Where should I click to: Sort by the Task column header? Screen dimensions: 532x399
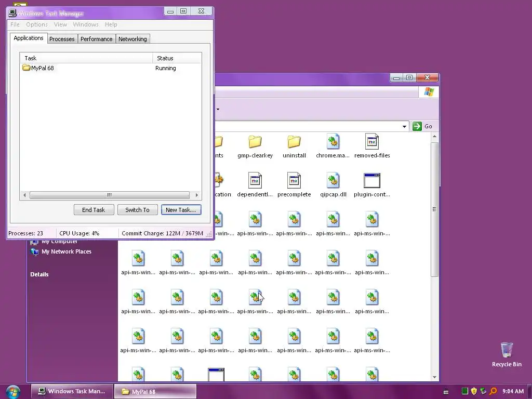point(87,58)
